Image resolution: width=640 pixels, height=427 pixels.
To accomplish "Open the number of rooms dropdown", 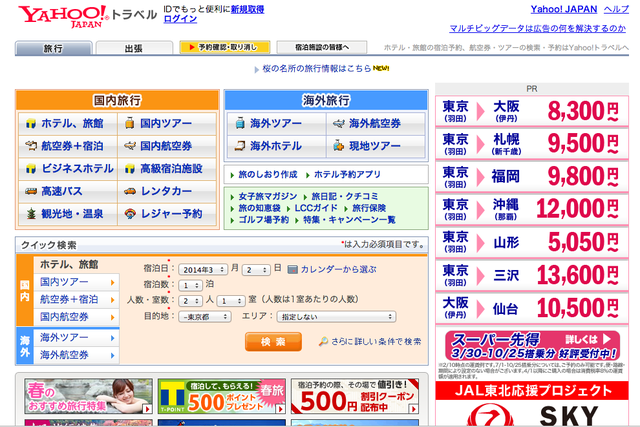I will point(231,301).
